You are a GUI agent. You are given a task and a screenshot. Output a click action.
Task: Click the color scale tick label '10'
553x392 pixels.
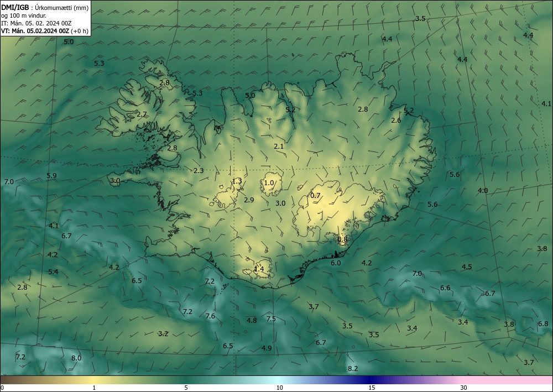pyautogui.click(x=279, y=388)
